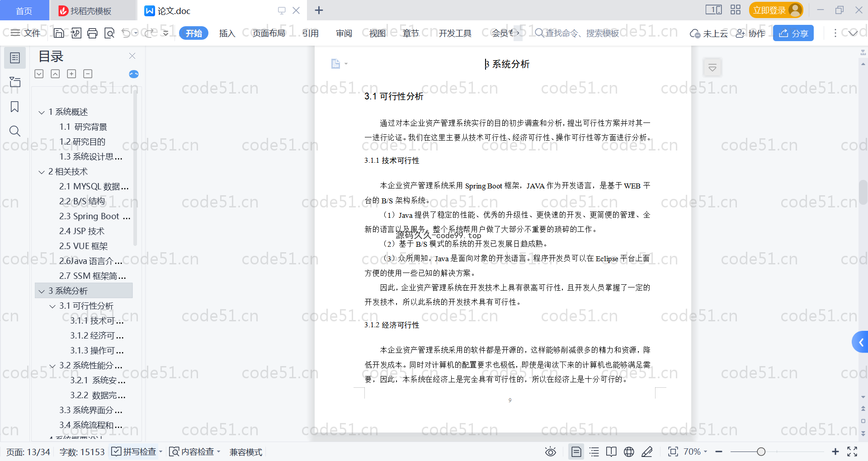Open the 文件 menu
The width and height of the screenshot is (868, 461).
26,33
